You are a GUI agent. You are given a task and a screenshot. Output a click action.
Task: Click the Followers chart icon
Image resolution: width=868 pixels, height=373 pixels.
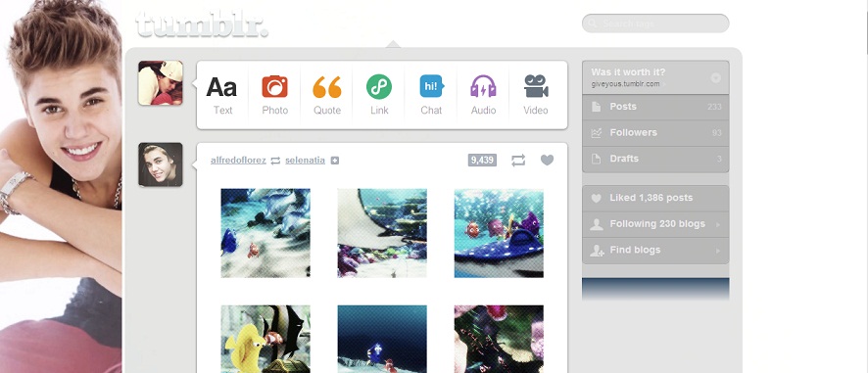(x=597, y=133)
